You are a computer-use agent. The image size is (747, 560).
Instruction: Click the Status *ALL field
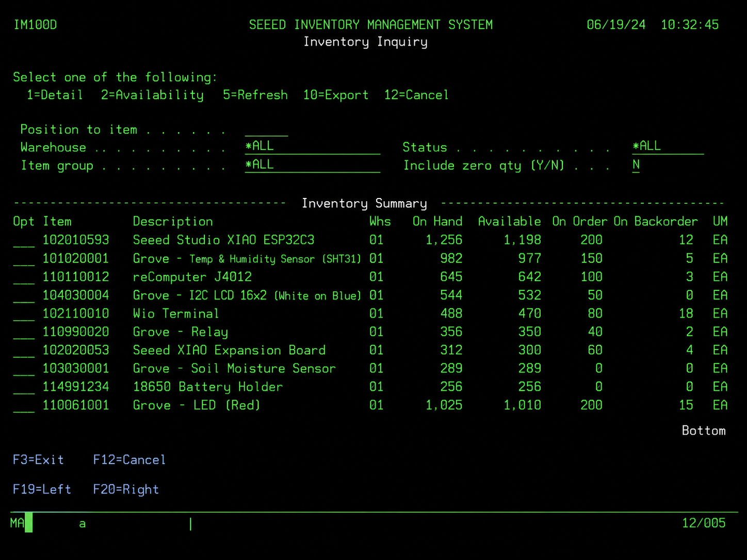(x=668, y=147)
